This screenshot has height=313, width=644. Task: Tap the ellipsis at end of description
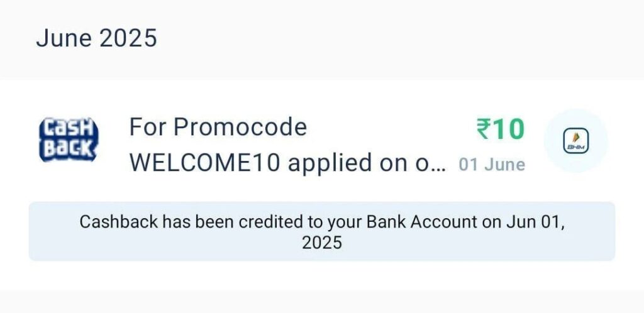[440, 169]
